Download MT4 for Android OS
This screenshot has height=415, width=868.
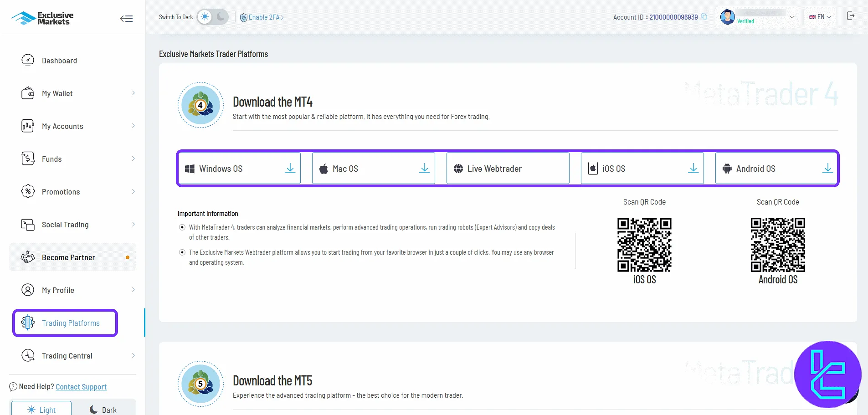[x=777, y=169]
